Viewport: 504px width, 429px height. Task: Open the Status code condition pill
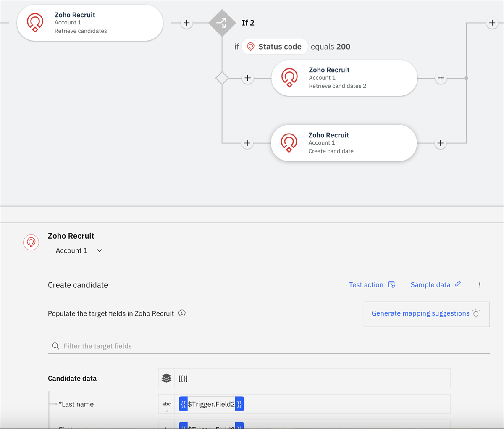coord(275,47)
